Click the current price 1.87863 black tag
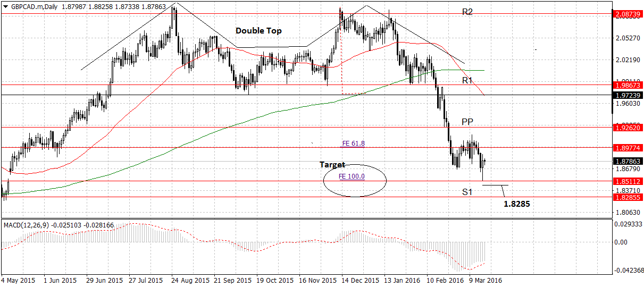The width and height of the screenshot is (644, 287). (x=628, y=161)
